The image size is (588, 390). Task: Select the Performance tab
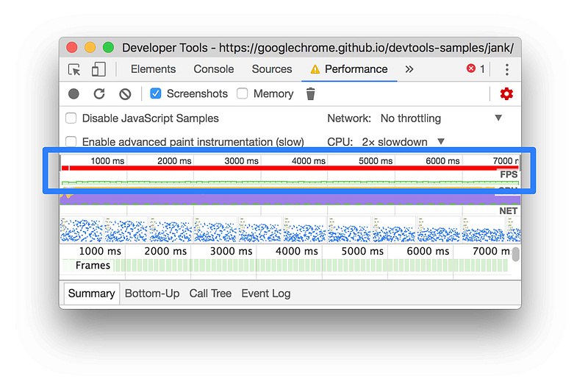[x=349, y=69]
